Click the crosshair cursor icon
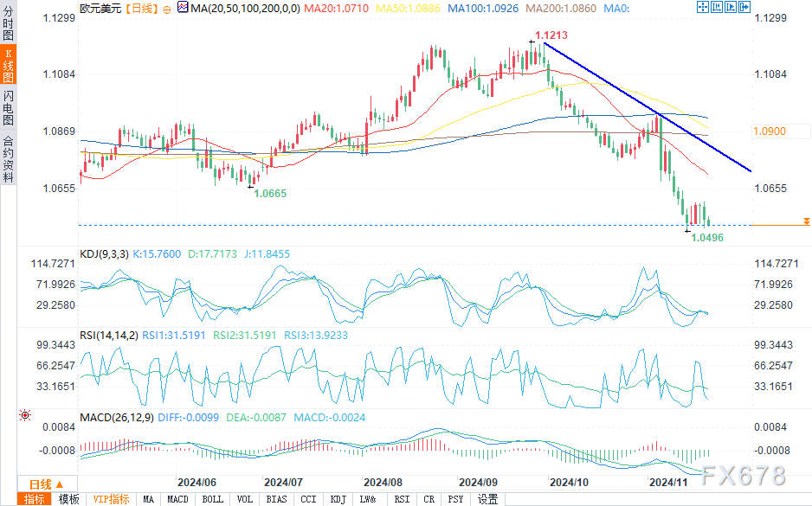This screenshot has width=812, height=506. pyautogui.click(x=703, y=7)
